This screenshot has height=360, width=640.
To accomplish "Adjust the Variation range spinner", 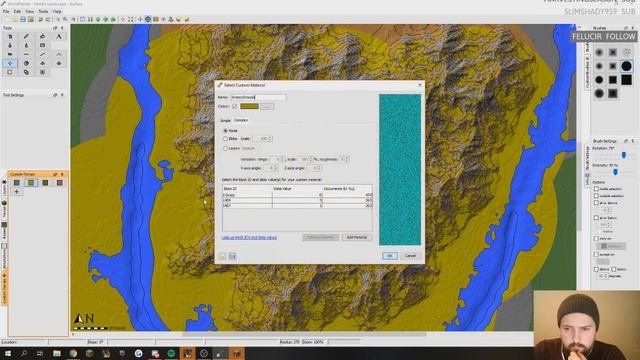I will click(x=276, y=159).
